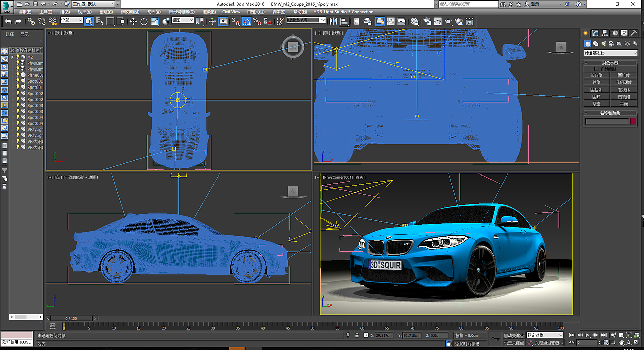The width and height of the screenshot is (644, 350).
Task: Choose Rectangular Selection Region tool
Action: 110,21
